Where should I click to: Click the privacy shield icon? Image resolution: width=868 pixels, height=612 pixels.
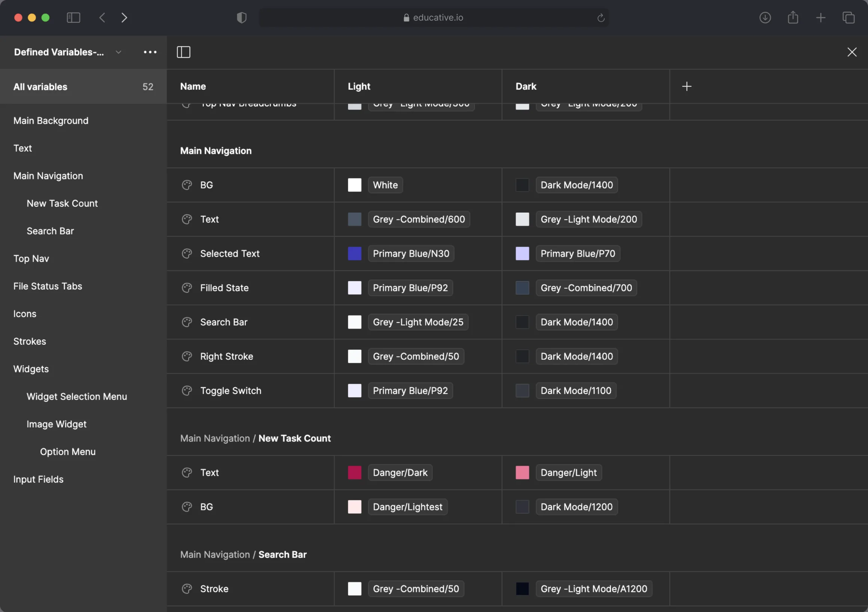tap(242, 18)
